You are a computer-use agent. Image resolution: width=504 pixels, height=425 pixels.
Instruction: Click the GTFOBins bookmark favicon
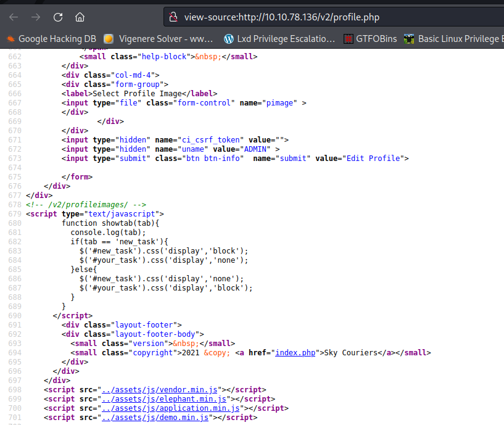pyautogui.click(x=349, y=39)
